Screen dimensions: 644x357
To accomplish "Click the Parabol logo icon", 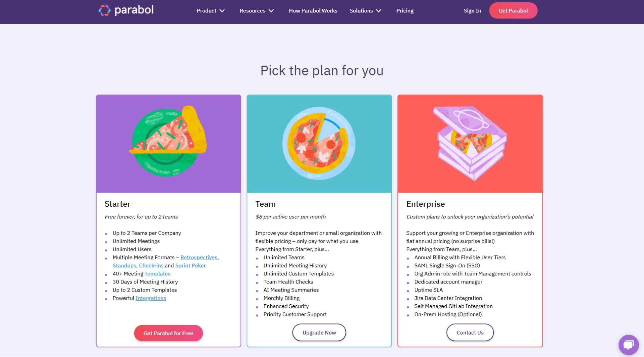I will [x=104, y=10].
